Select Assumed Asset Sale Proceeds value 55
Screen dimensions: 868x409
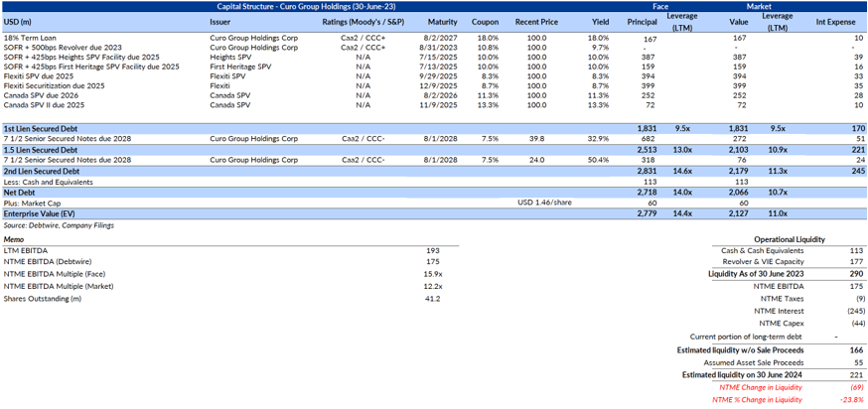(858, 363)
